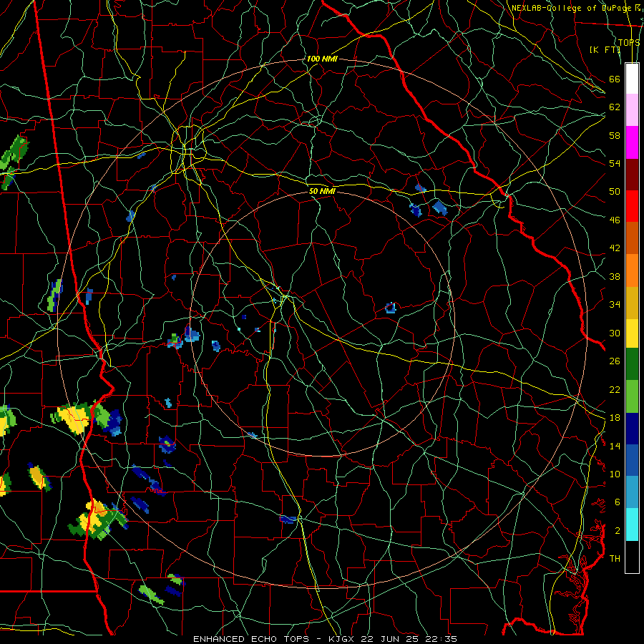Click the magenta legend swatch
This screenshot has width=644, height=644.
click(632, 142)
